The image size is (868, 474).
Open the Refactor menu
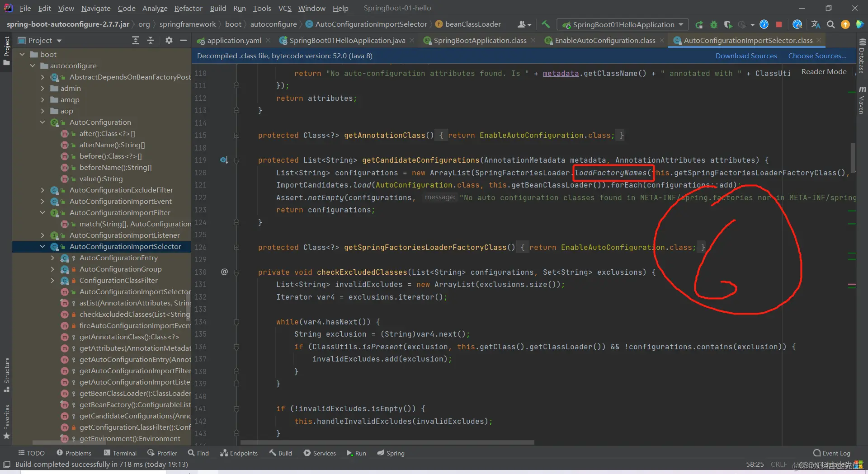tap(188, 8)
